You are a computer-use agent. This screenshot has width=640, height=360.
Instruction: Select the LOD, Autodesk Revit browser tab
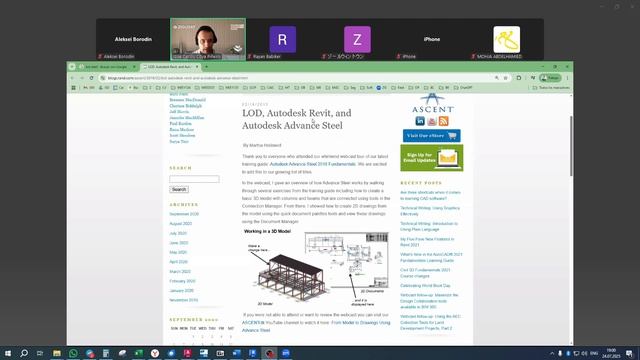tap(170, 67)
